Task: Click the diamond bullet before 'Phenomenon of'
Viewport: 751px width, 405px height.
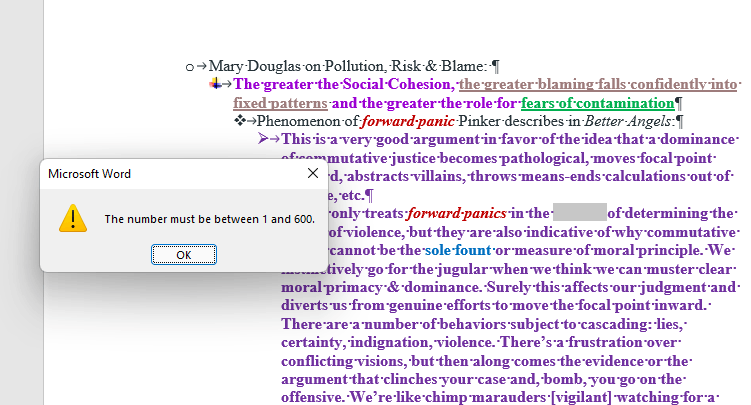Action: (239, 121)
